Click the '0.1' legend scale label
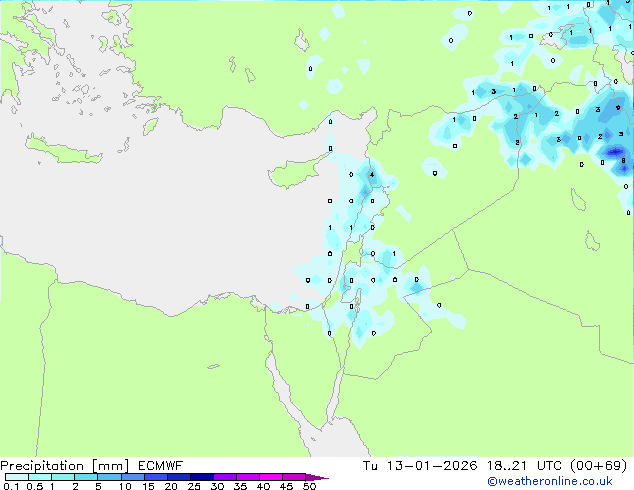Image resolution: width=634 pixels, height=490 pixels. tap(11, 486)
